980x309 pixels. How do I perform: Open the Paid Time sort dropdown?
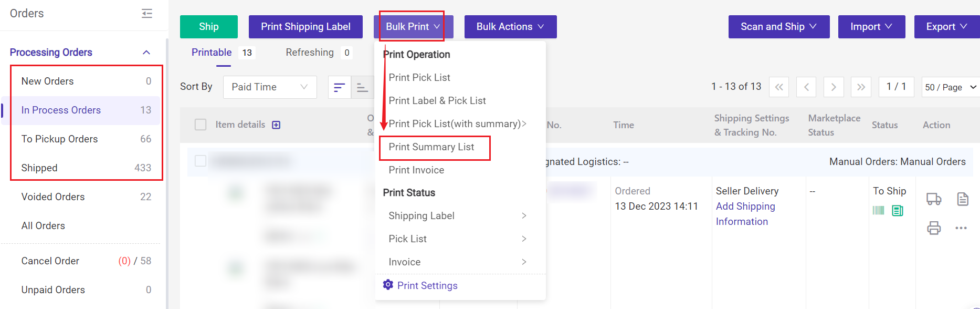tap(269, 87)
